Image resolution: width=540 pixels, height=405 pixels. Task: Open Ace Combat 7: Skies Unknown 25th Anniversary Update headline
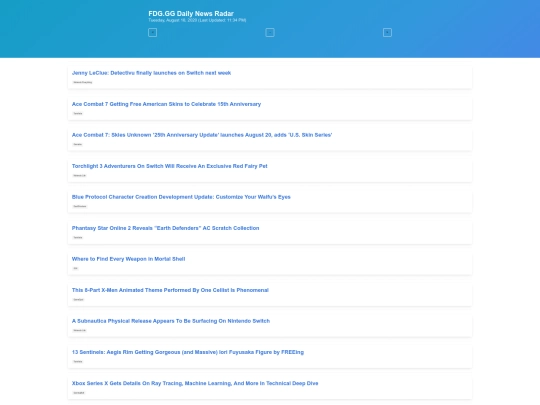pos(202,135)
